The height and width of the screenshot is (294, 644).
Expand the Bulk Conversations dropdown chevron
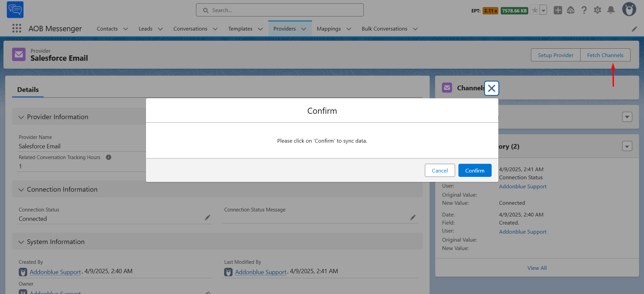(x=415, y=29)
